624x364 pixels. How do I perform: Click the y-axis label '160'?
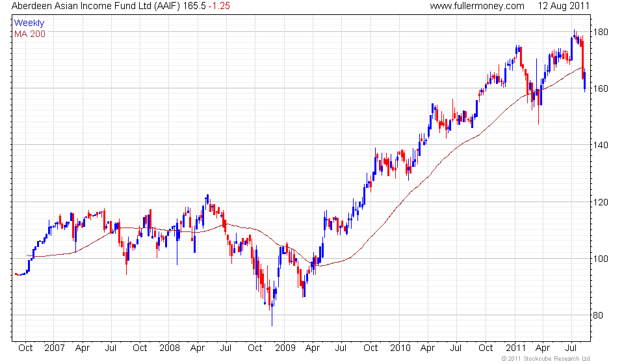click(601, 88)
